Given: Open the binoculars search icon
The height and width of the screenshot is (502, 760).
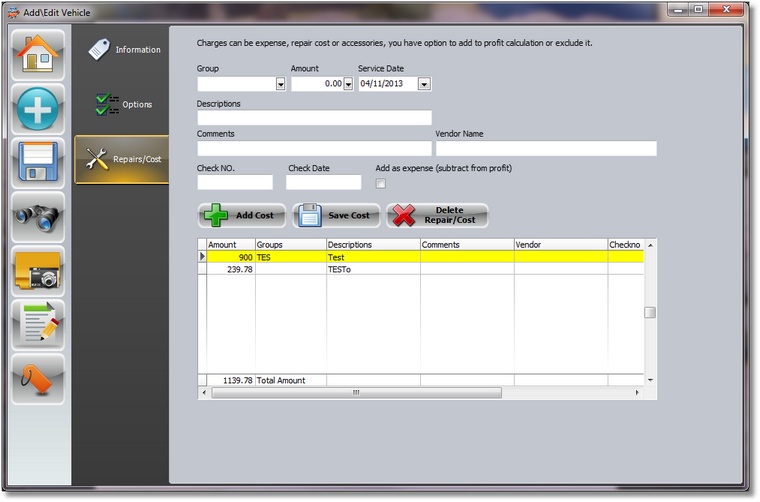Looking at the screenshot, I should coord(38,217).
